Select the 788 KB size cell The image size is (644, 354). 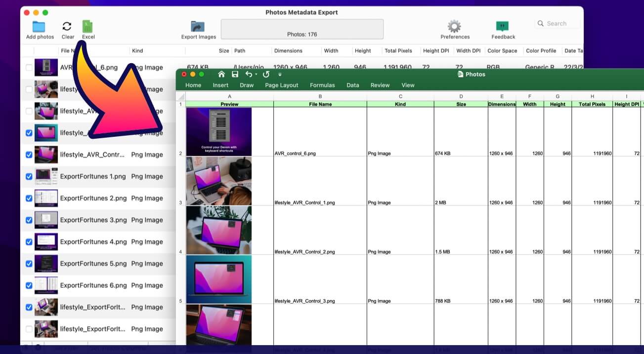click(x=461, y=279)
